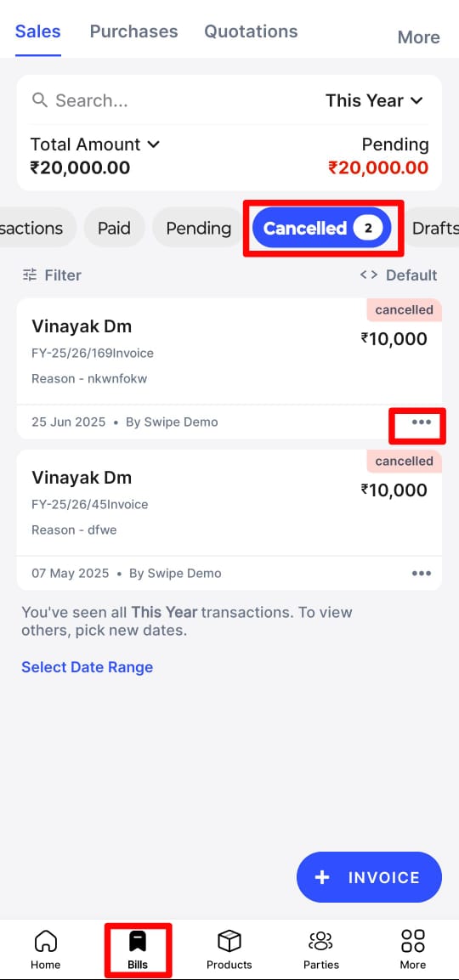Click the Select Date Range link
This screenshot has width=459, height=980.
click(x=87, y=667)
